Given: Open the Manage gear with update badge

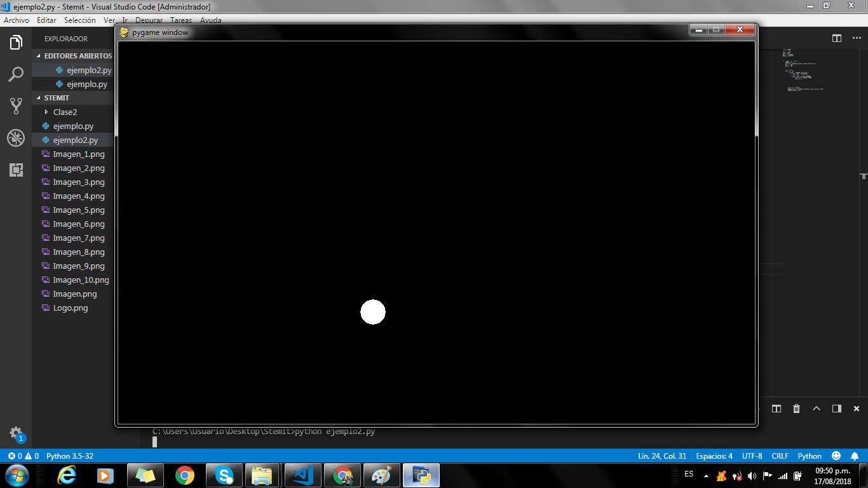Looking at the screenshot, I should (16, 434).
